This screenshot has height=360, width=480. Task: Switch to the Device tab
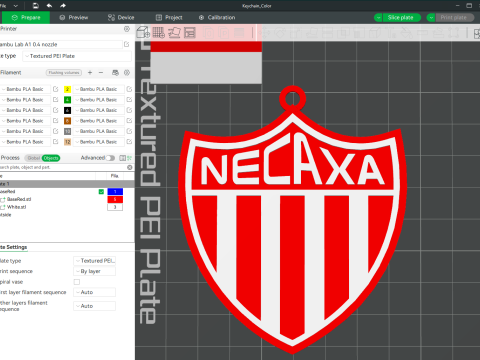121,17
